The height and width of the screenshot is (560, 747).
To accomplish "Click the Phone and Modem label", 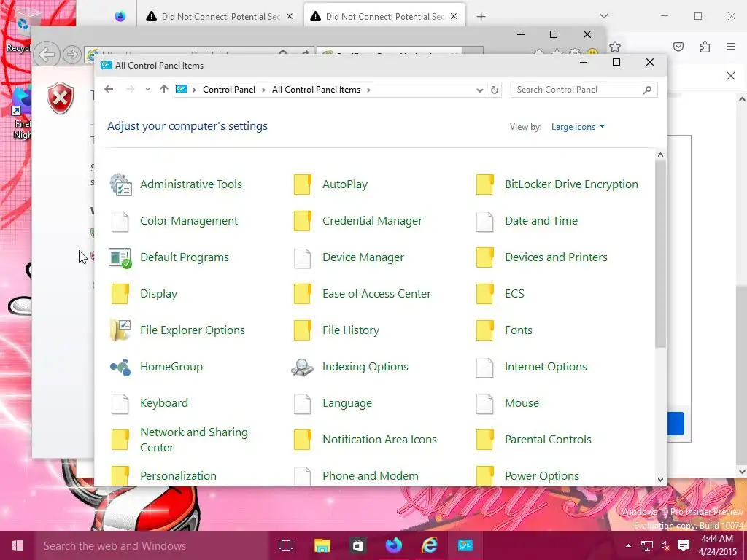I will coord(371,475).
